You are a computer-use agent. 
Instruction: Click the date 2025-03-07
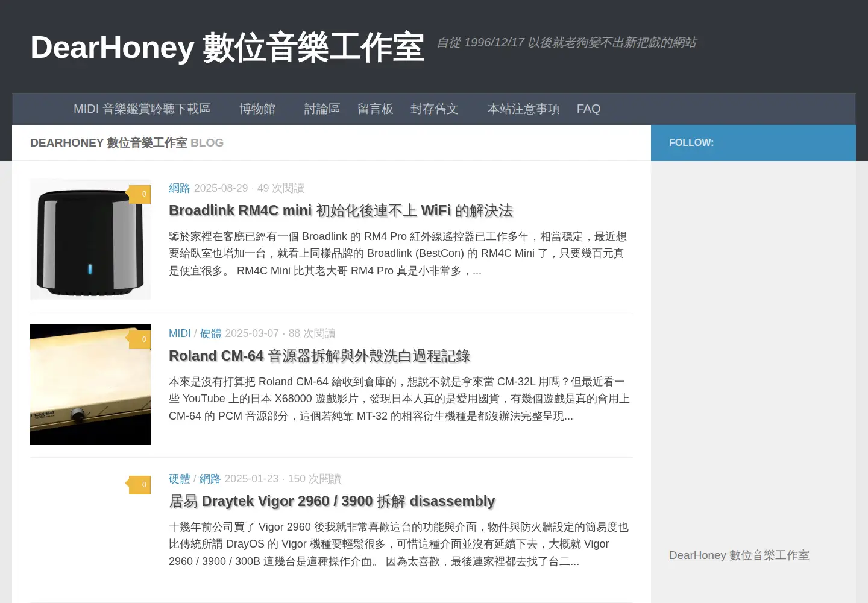(252, 333)
